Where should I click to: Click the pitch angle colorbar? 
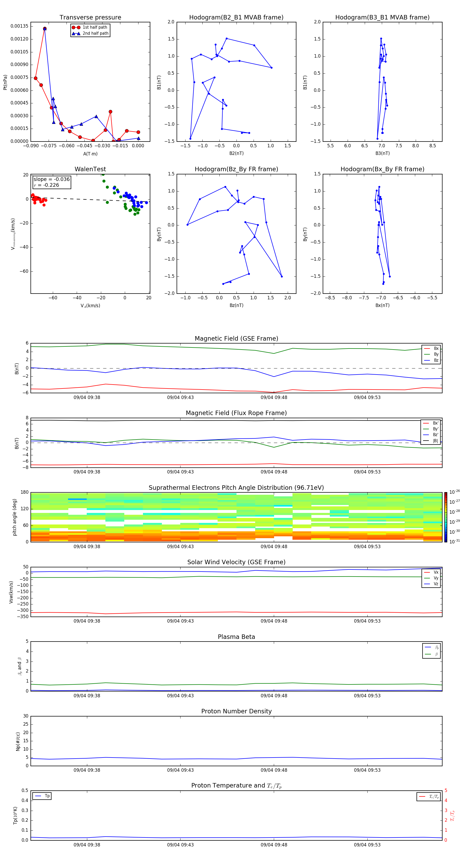tap(446, 517)
